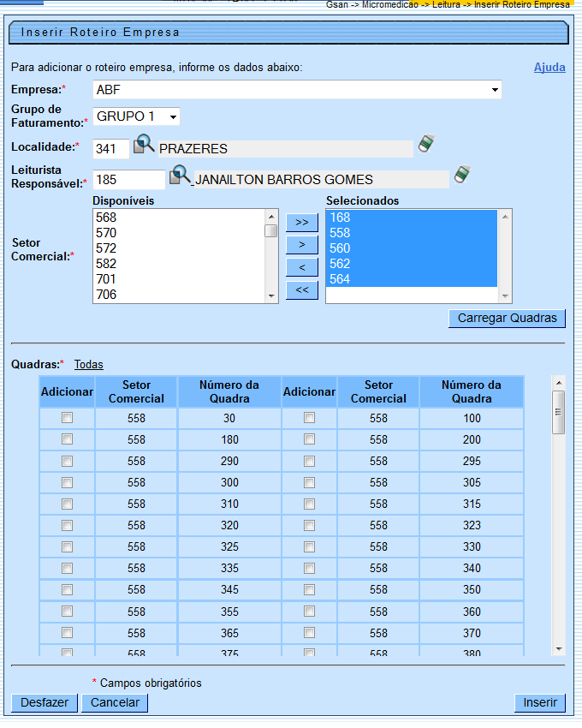582x728 pixels.
Task: Select sector 560 in Selecionados list
Action: (340, 248)
